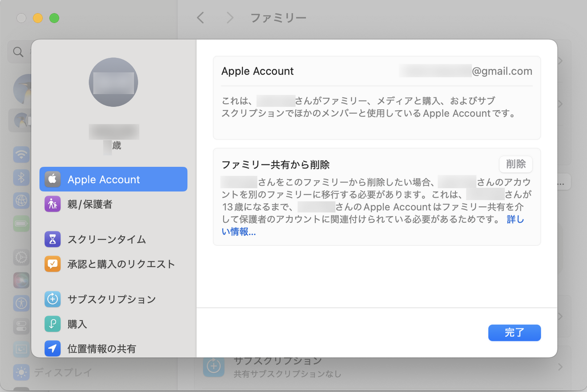587x392 pixels.
Task: Click the blue location arrow icon
Action: [x=52, y=349]
